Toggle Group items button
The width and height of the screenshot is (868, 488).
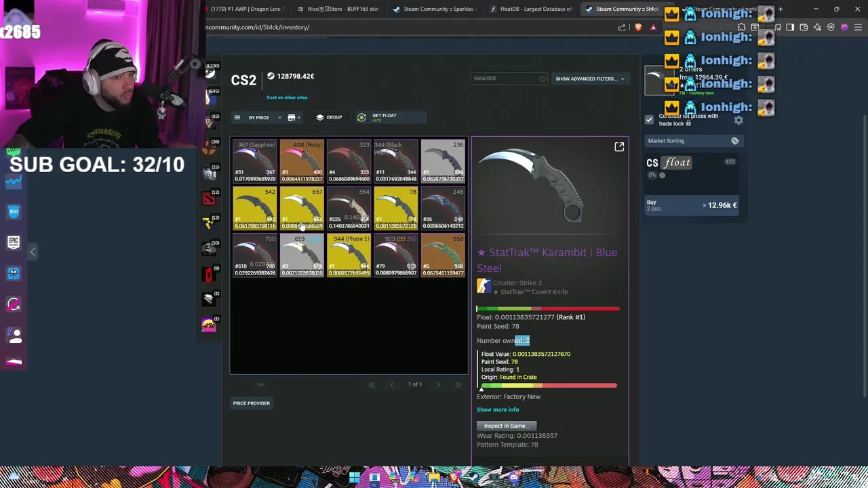pos(329,117)
